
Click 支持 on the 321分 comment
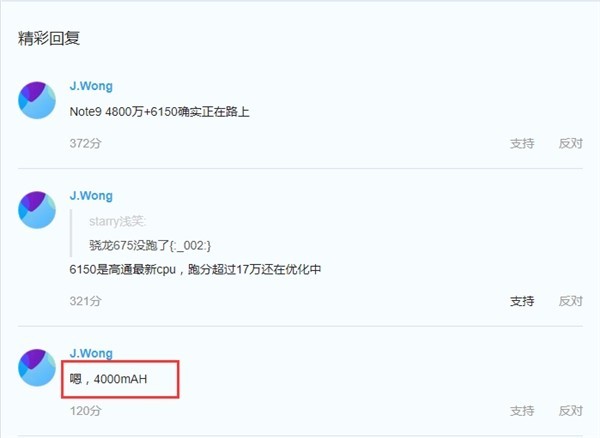pyautogui.click(x=522, y=301)
